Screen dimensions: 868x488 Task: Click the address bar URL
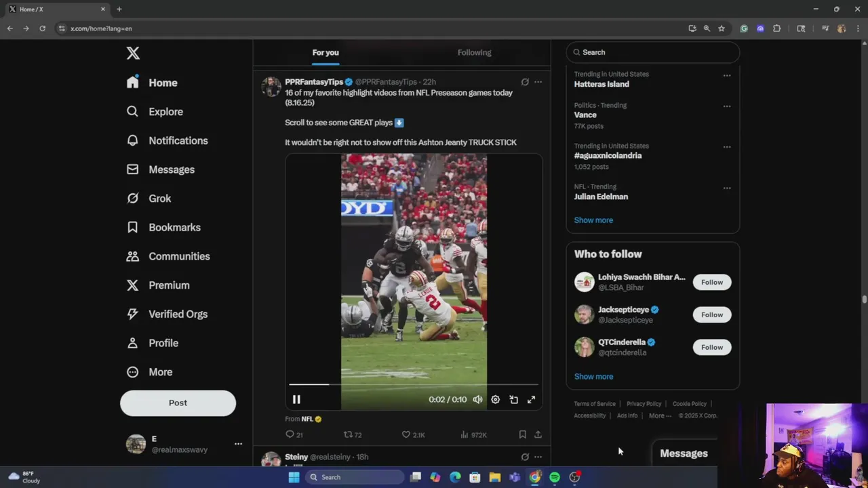click(x=101, y=28)
